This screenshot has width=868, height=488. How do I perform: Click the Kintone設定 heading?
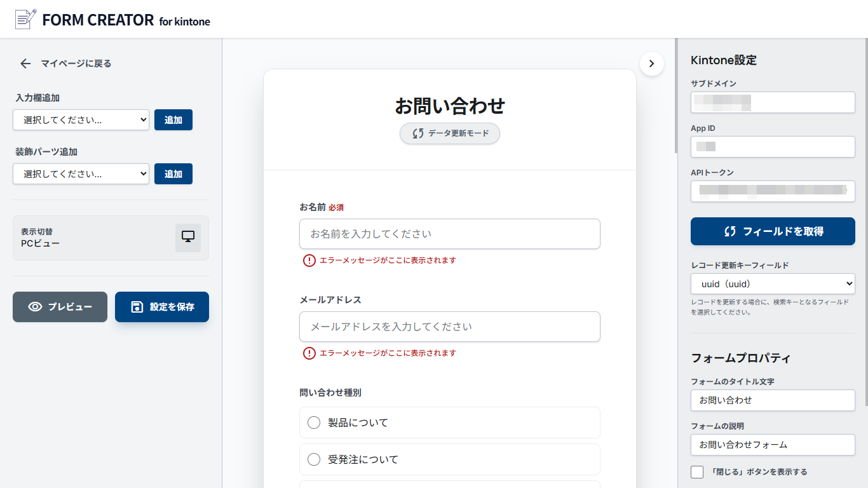(x=724, y=60)
